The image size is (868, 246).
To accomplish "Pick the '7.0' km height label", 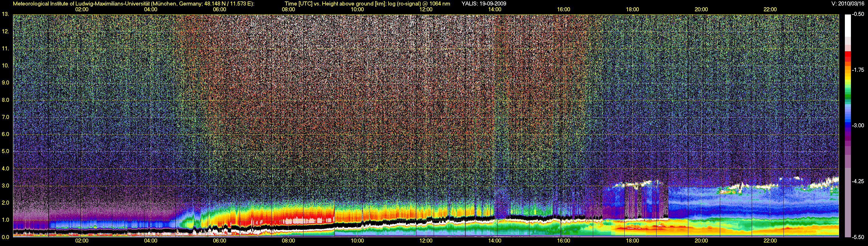I will pos(5,117).
